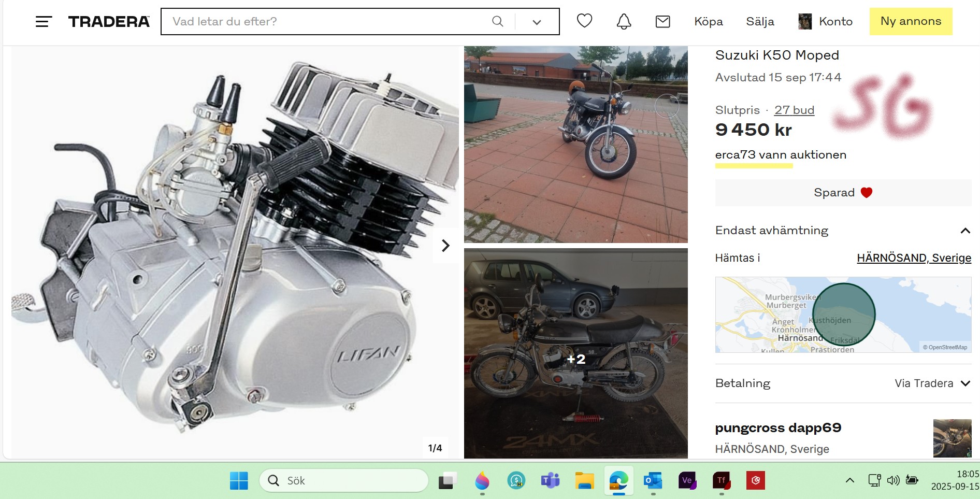The width and height of the screenshot is (980, 499).
Task: Click the 9 450 kr final price
Action: coord(753,130)
